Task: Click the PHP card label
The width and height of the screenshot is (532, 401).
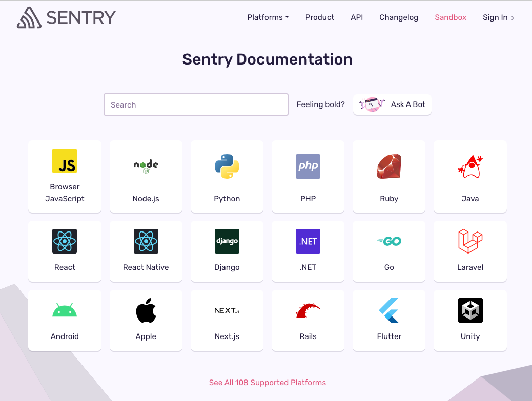Action: pos(308,199)
